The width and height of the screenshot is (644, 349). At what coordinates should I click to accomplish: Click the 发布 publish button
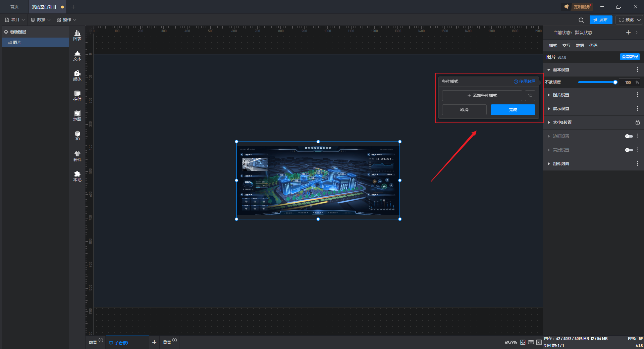(601, 20)
